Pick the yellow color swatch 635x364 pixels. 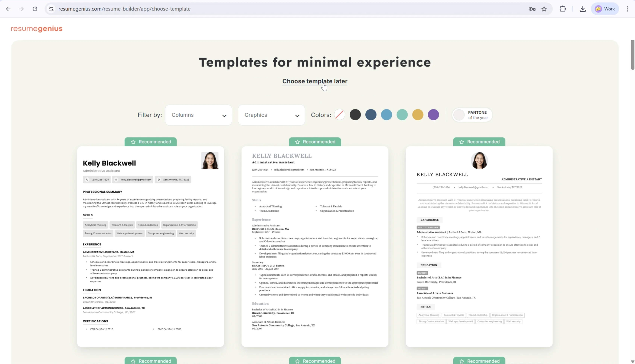tap(418, 115)
